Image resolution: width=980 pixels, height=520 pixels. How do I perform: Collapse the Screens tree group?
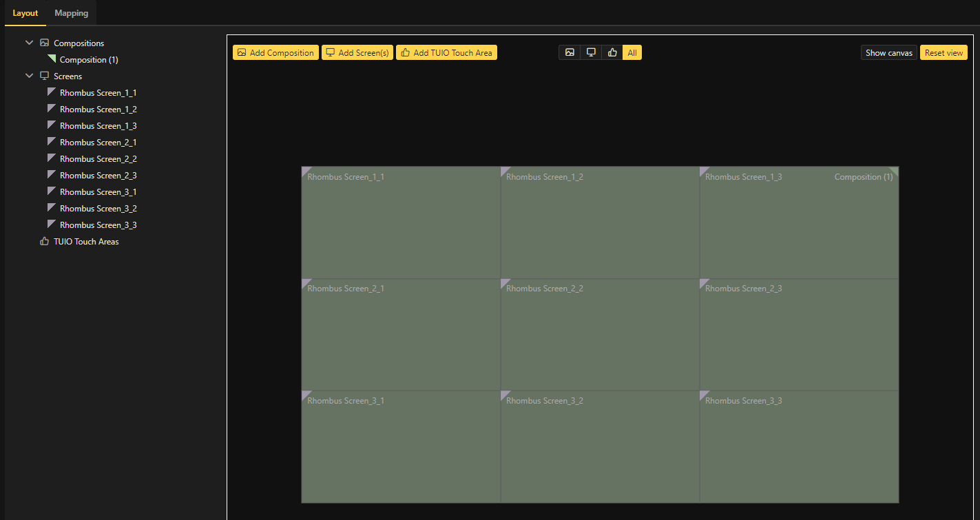tap(29, 76)
